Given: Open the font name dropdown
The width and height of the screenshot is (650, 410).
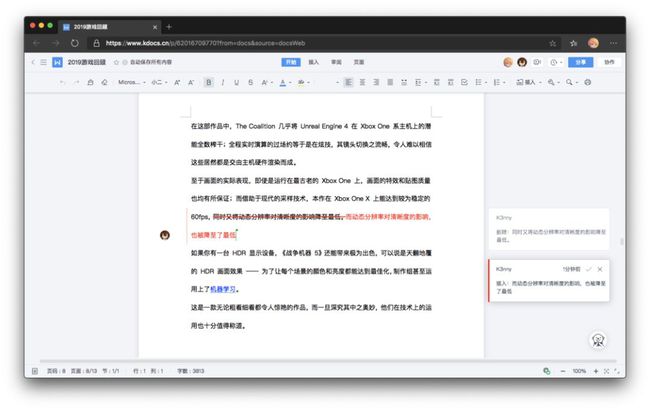Looking at the screenshot, I should (x=131, y=82).
